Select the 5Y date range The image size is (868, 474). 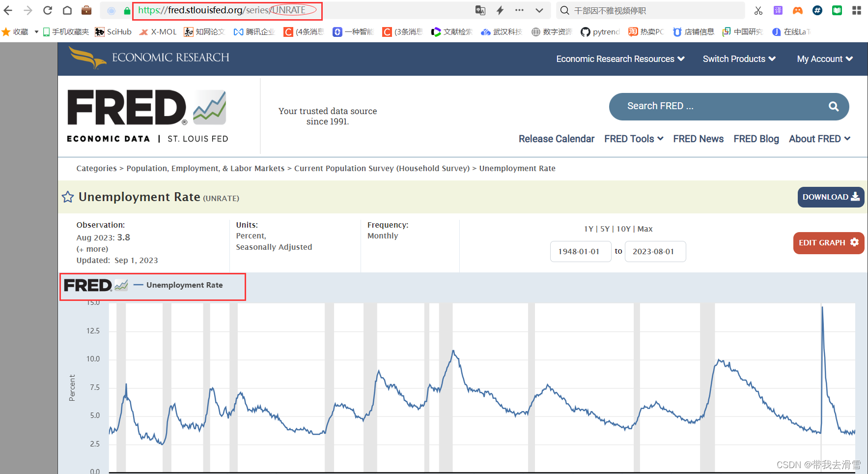click(x=605, y=229)
